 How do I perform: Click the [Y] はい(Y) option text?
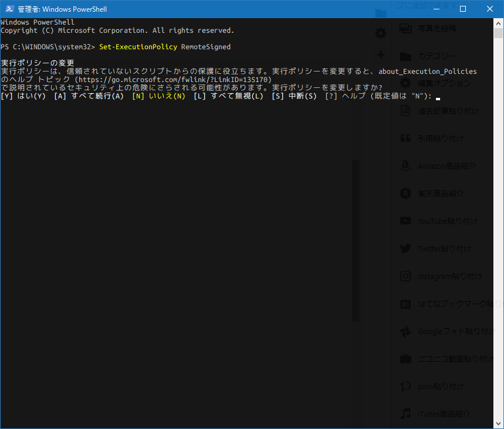click(23, 96)
